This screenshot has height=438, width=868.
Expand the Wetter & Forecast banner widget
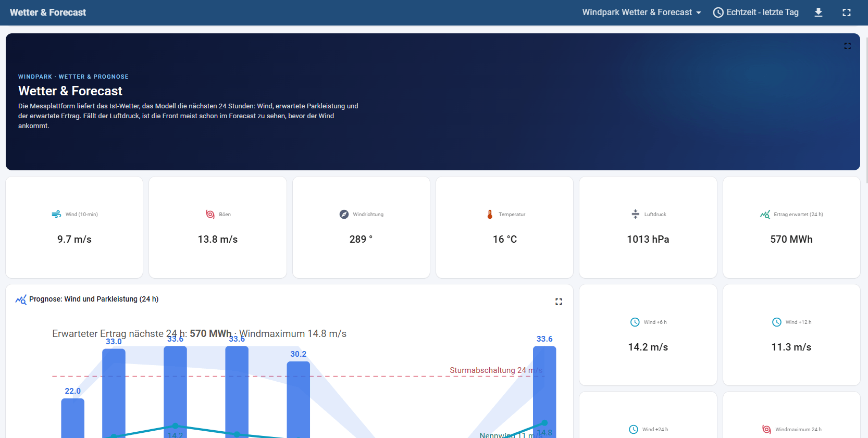(848, 46)
